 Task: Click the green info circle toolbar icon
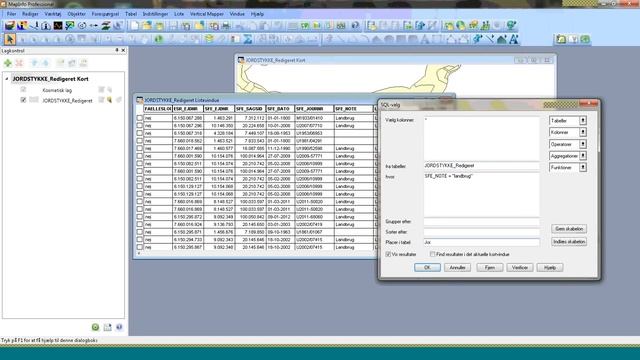click(158, 39)
